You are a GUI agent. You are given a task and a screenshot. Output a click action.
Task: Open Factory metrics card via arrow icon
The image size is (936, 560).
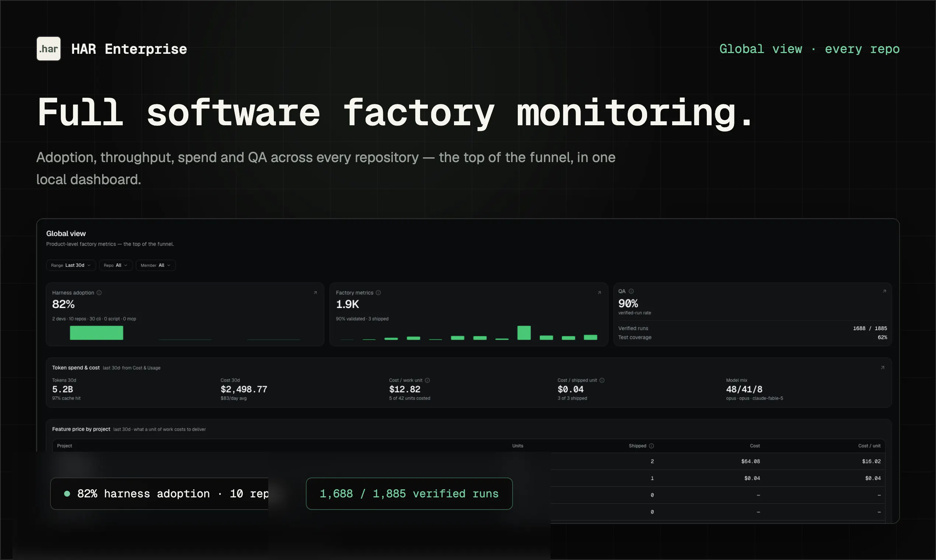[599, 293]
